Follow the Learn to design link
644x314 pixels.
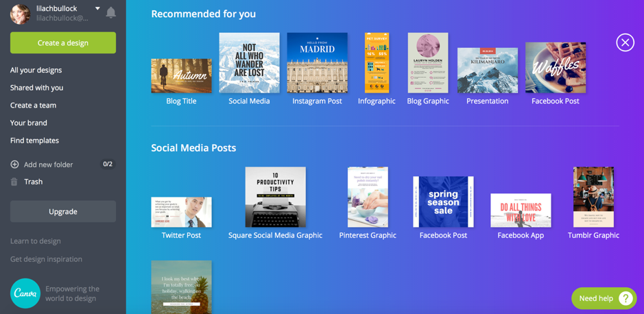(x=36, y=241)
